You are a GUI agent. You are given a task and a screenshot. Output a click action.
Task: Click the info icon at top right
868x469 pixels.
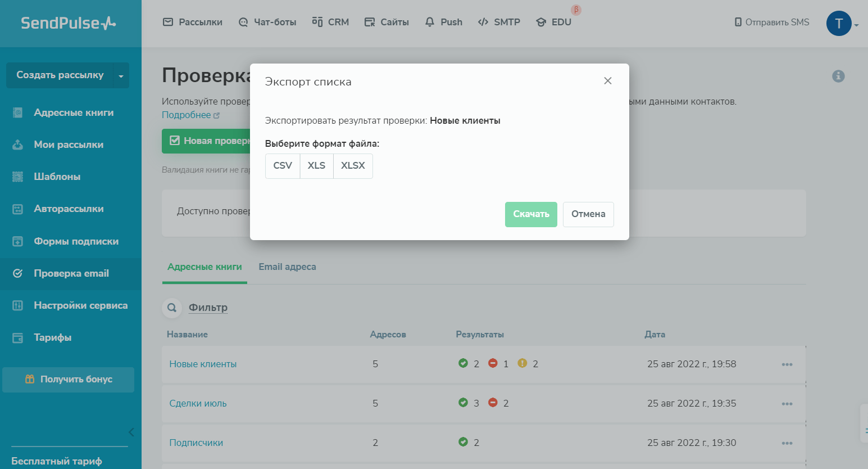point(838,76)
